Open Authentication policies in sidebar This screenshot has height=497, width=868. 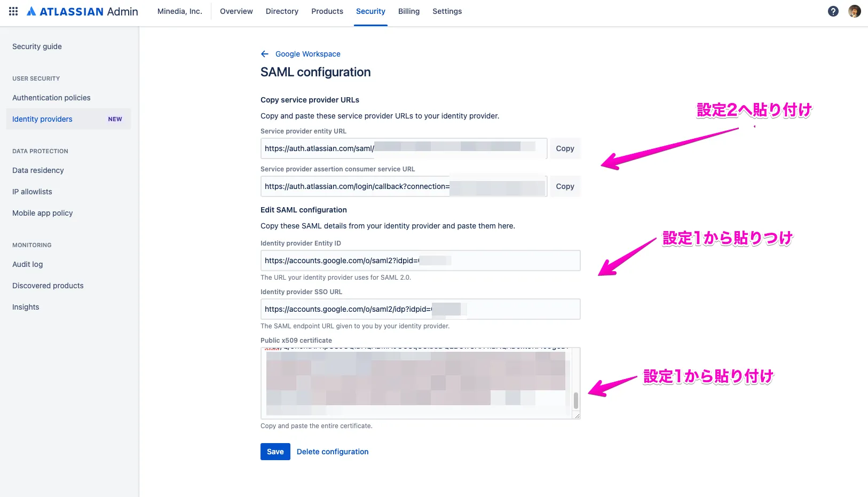click(51, 98)
